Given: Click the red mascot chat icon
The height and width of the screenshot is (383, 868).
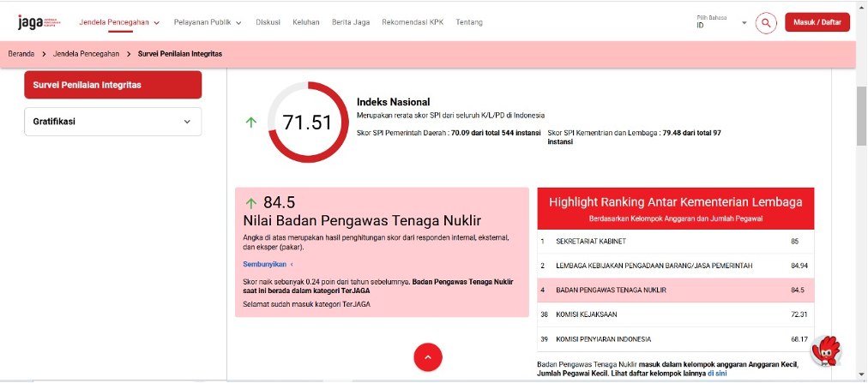Looking at the screenshot, I should [825, 351].
